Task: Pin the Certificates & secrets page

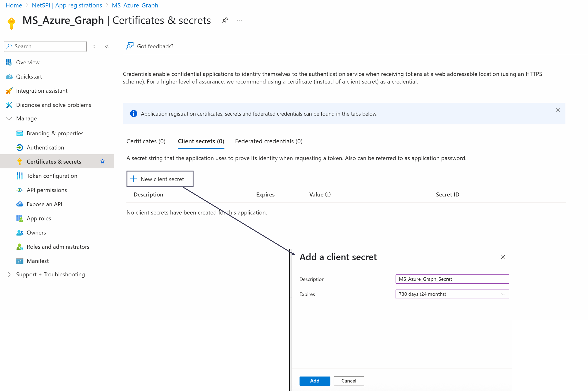Action: pyautogui.click(x=225, y=20)
